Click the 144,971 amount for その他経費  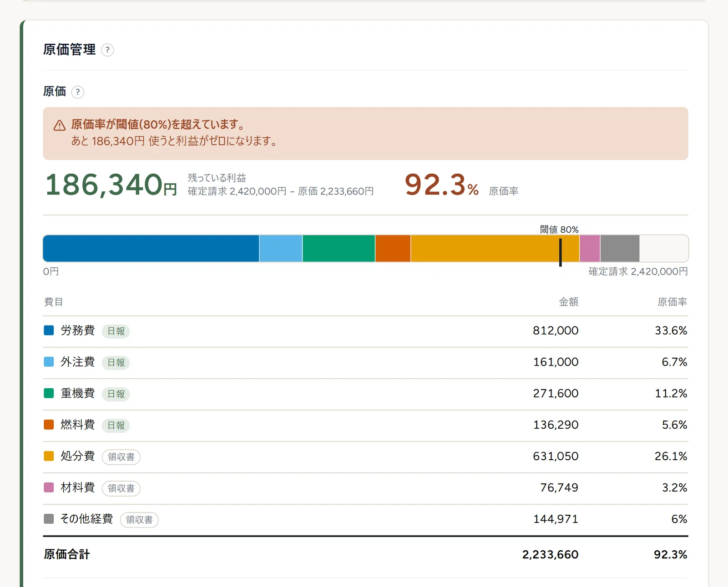556,519
